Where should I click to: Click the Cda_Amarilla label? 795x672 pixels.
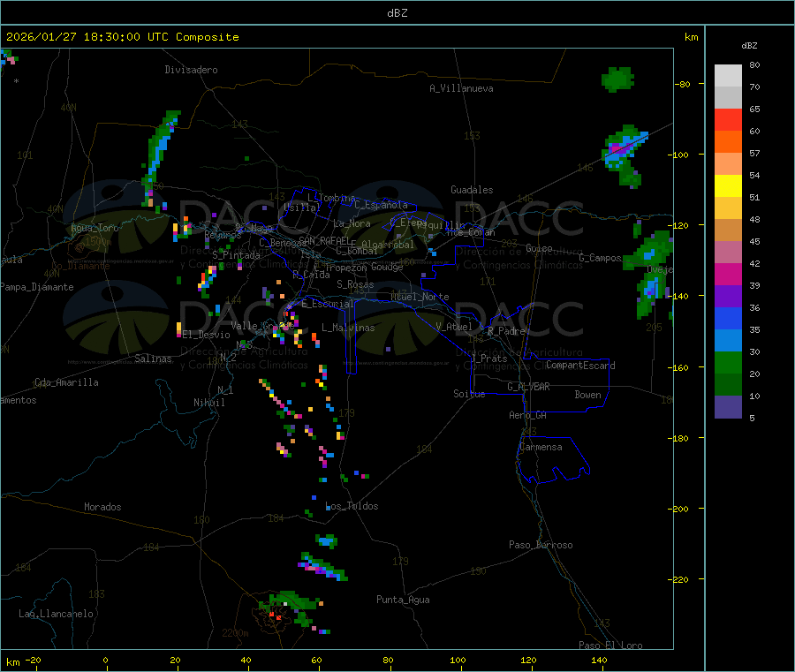[x=66, y=382]
